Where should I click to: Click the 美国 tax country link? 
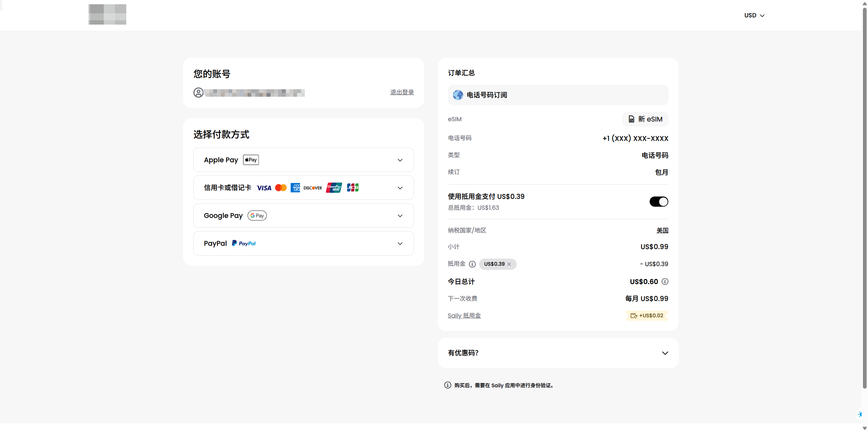tap(662, 230)
